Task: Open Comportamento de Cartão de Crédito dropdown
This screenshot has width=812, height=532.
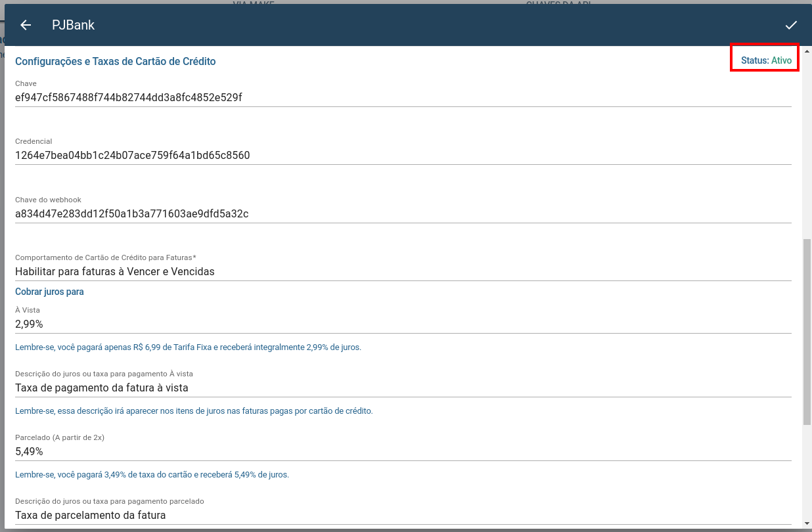Action: tap(403, 271)
